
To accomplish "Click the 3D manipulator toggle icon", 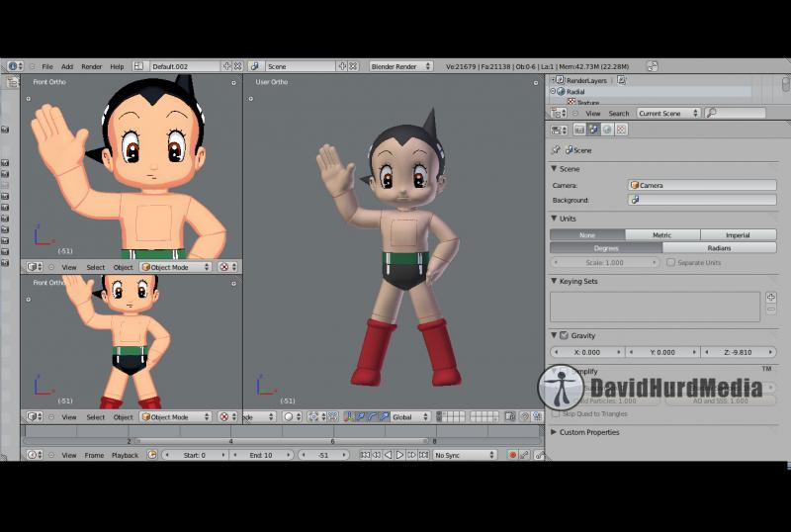I will click(349, 417).
